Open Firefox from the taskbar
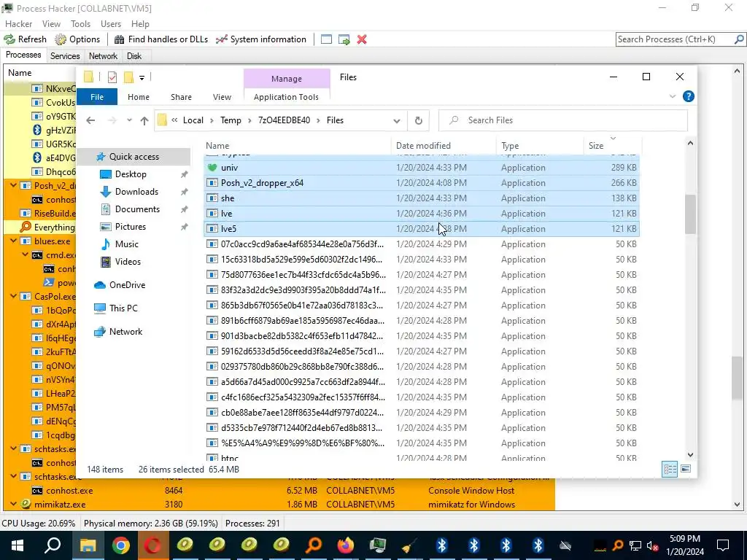 (x=345, y=545)
